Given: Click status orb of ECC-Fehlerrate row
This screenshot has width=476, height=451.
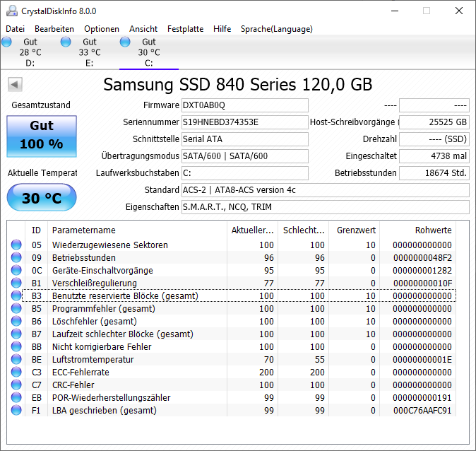Looking at the screenshot, I should pyautogui.click(x=16, y=373).
